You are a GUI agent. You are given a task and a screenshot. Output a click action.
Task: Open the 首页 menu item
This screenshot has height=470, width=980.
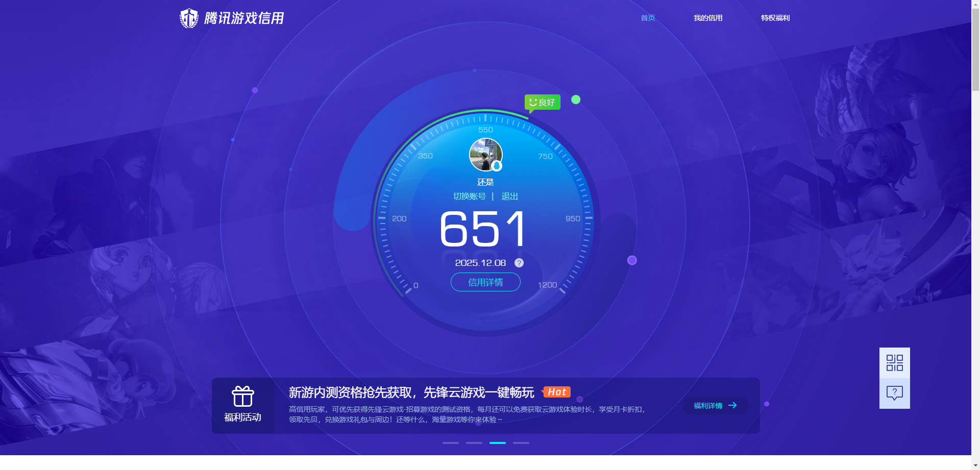[647, 17]
